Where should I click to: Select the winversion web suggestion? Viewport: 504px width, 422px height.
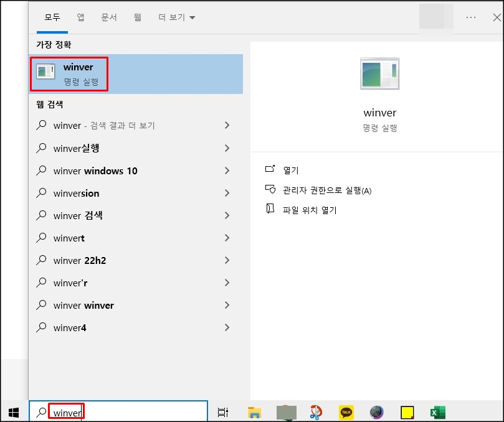(x=136, y=193)
